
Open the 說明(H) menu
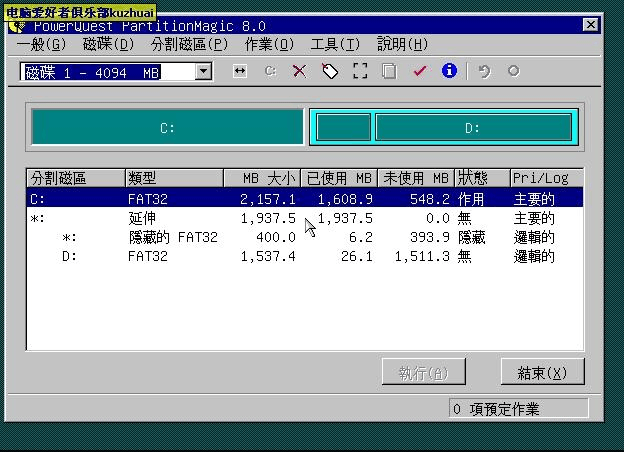click(402, 44)
